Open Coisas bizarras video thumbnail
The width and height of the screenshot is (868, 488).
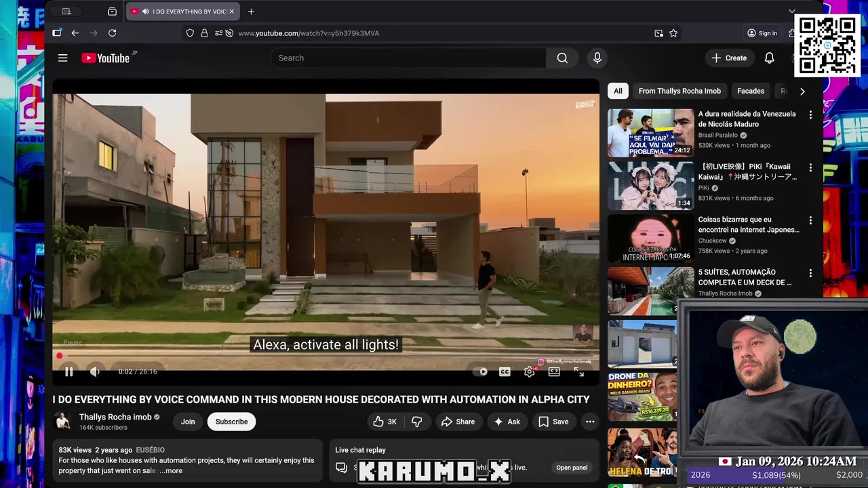click(x=651, y=239)
